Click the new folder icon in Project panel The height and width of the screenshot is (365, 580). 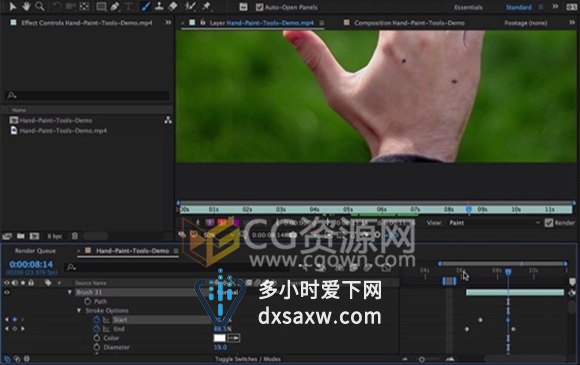[x=21, y=236]
